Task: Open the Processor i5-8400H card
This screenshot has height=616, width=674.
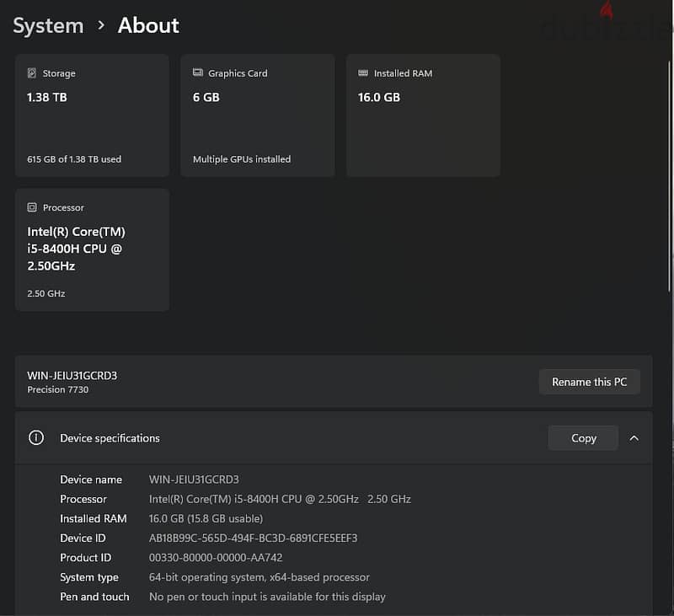Action: click(x=92, y=249)
